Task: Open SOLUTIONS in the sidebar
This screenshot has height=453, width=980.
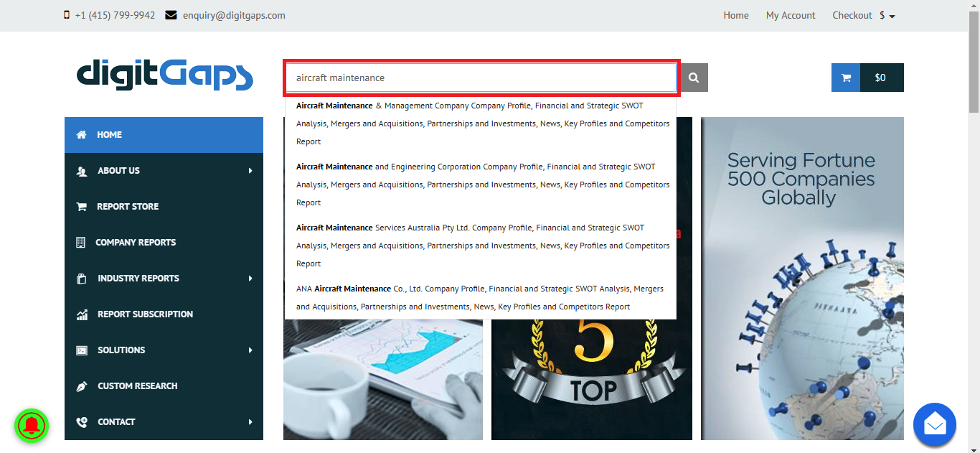Action: click(x=164, y=350)
